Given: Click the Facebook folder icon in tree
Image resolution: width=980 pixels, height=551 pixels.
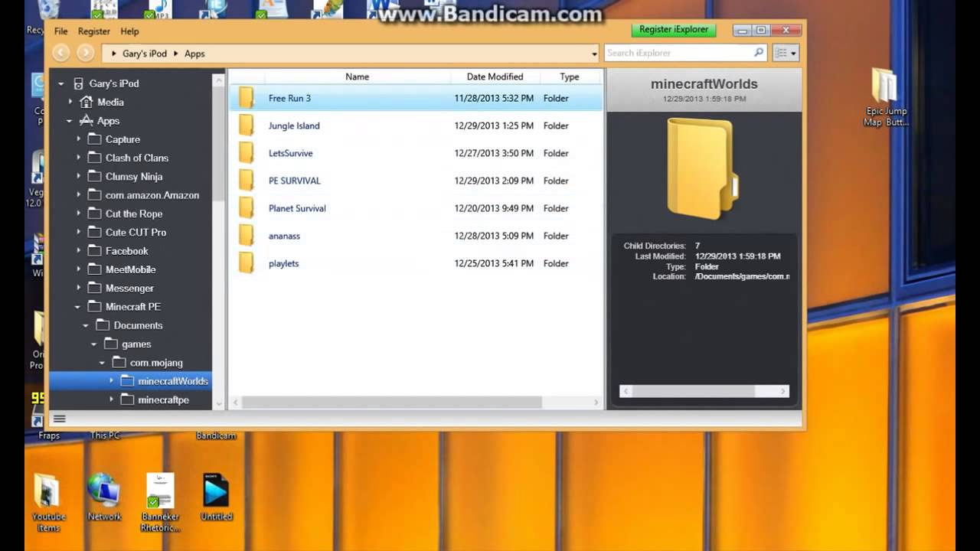Looking at the screenshot, I should tap(94, 251).
